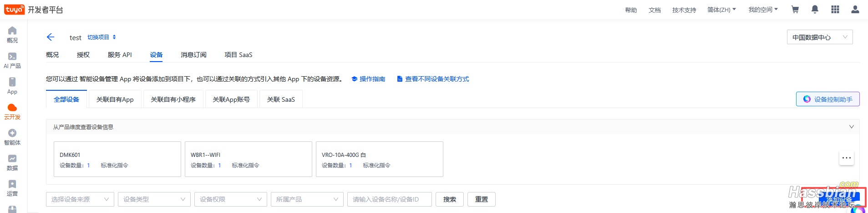The image size is (868, 213).
Task: Open 数据 in the left sidebar
Action: 12,162
